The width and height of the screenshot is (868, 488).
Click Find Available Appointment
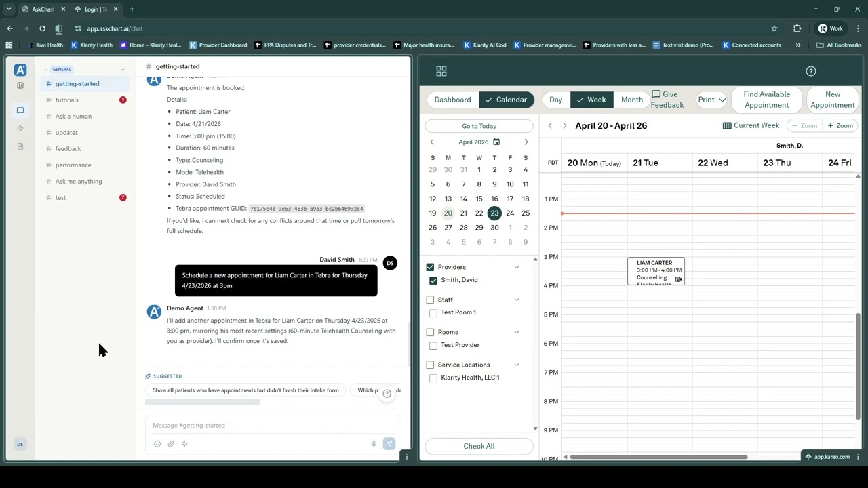pyautogui.click(x=766, y=100)
